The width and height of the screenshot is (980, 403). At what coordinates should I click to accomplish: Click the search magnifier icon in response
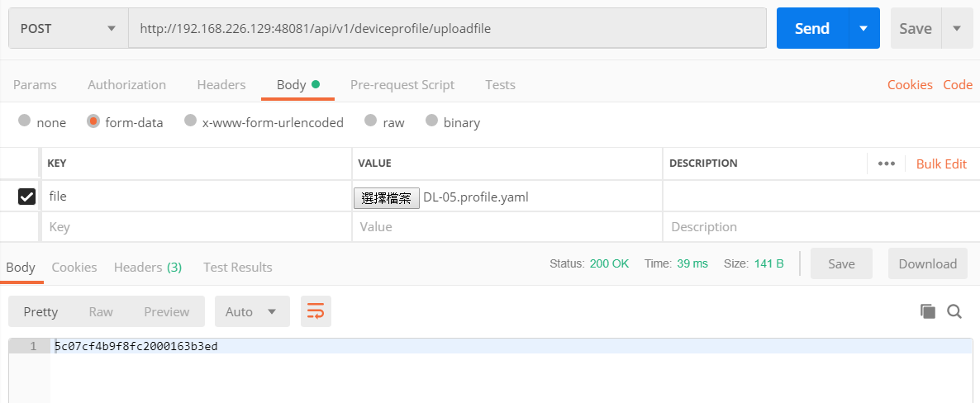(x=954, y=311)
